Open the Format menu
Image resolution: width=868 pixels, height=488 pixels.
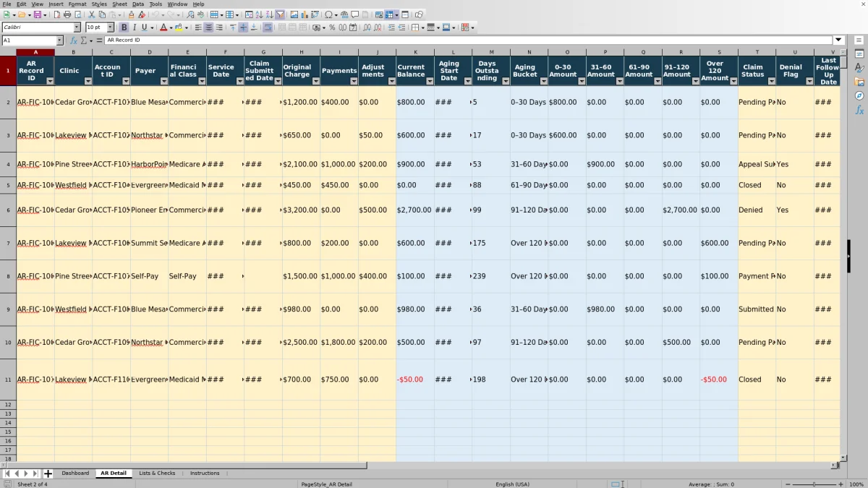(x=77, y=4)
